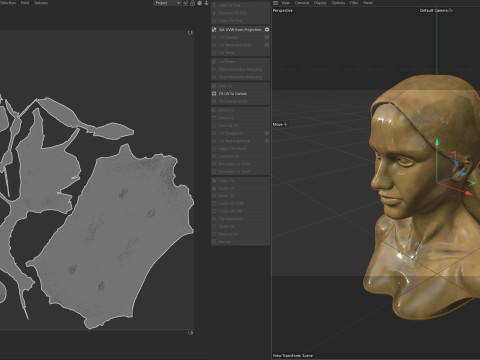Open the viewport Cameras menu

[302, 3]
